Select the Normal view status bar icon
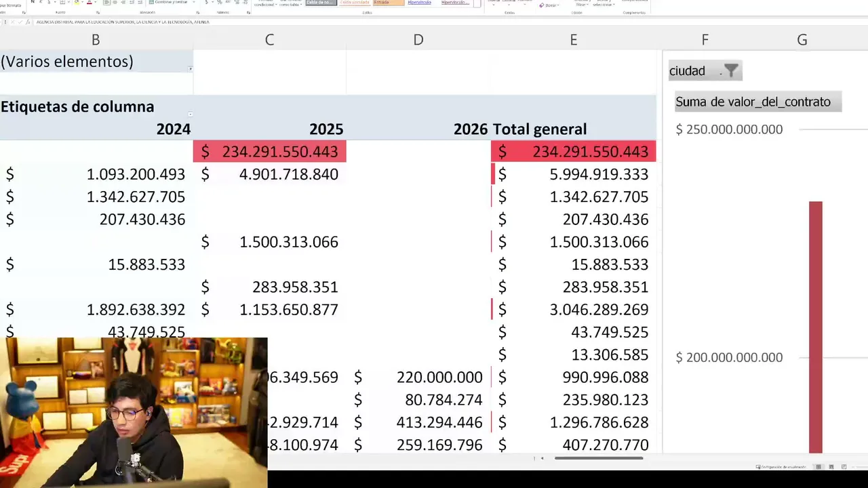 (818, 467)
